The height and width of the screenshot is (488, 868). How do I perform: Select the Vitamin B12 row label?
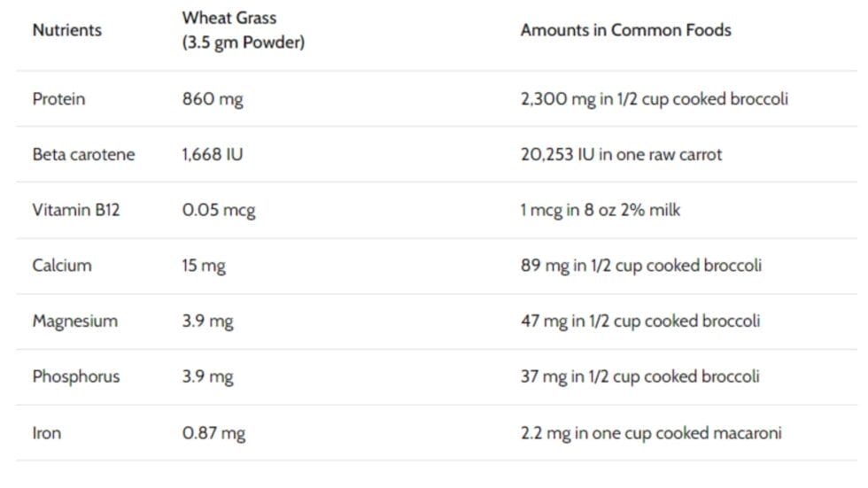click(75, 211)
